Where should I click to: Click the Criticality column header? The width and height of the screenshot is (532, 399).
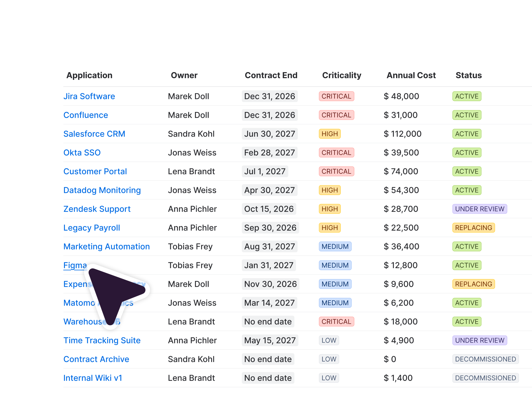pyautogui.click(x=342, y=75)
